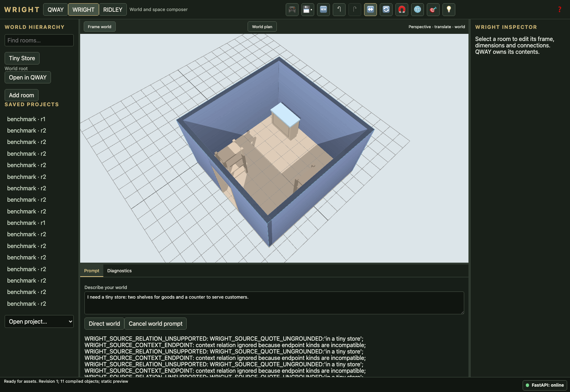Click the SAVED PROJECTS heading

coord(32,104)
